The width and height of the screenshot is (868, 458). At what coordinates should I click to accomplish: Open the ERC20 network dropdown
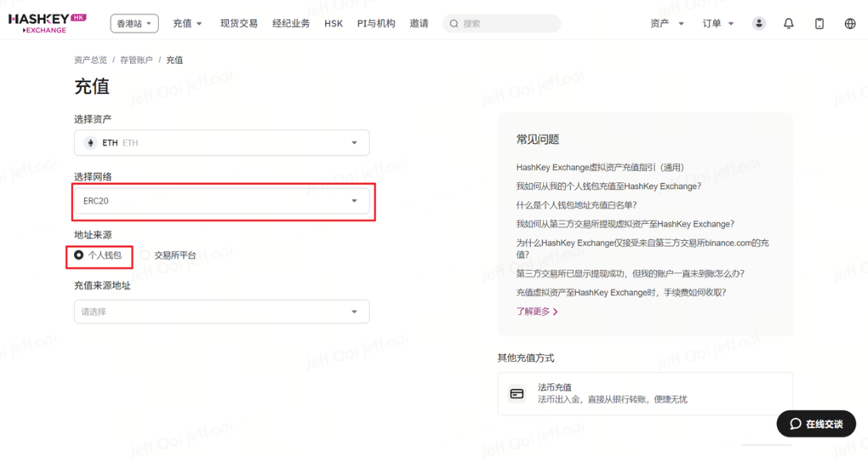coord(222,201)
